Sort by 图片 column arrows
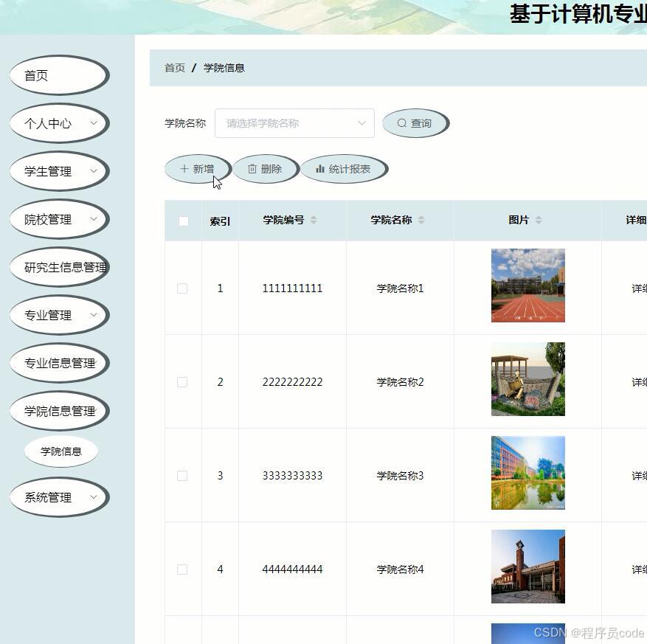 (539, 220)
